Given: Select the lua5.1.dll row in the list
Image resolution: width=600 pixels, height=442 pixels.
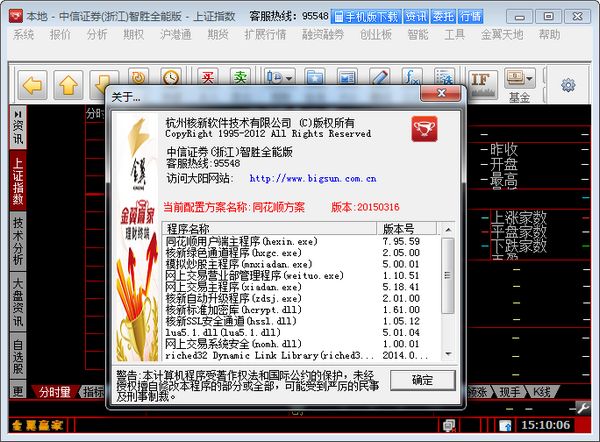Looking at the screenshot, I should coord(300,332).
